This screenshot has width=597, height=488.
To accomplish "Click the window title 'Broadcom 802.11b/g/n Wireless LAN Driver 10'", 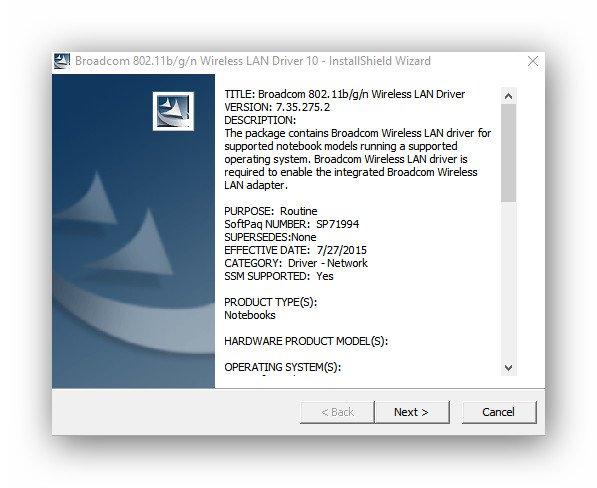I will [196, 61].
